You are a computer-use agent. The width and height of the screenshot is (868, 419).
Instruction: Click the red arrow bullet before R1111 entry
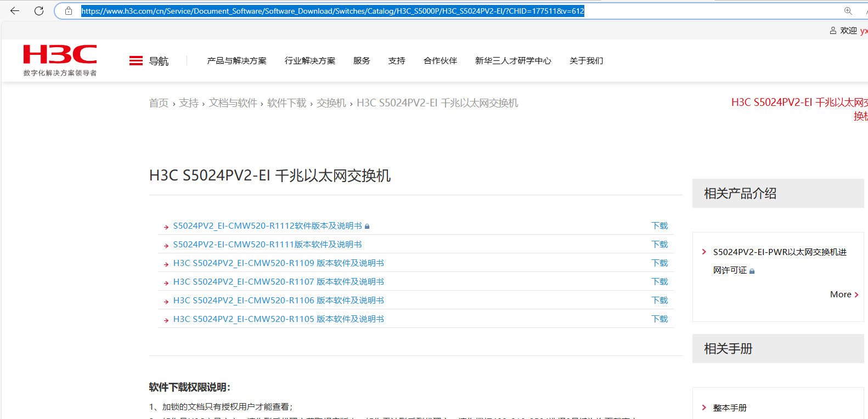tap(166, 246)
